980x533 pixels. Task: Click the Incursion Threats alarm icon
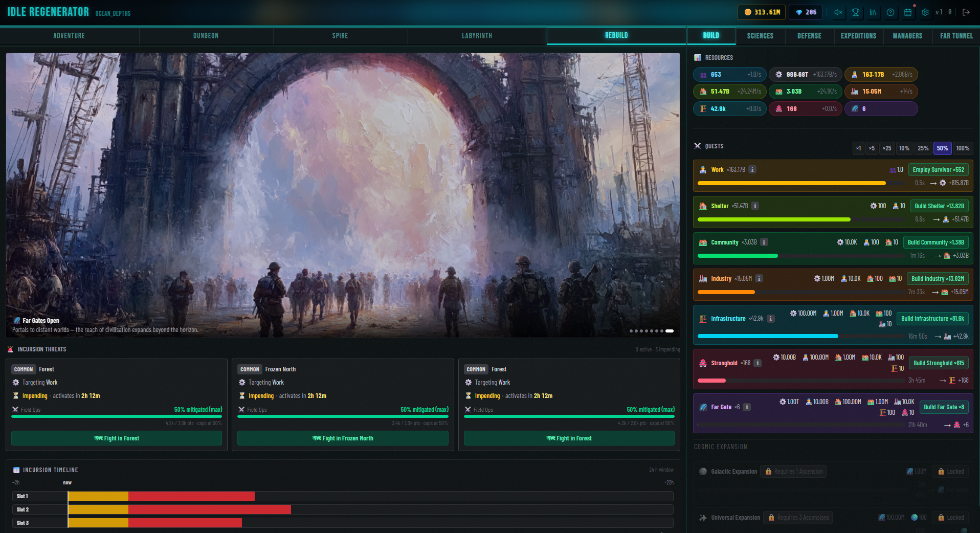10,349
